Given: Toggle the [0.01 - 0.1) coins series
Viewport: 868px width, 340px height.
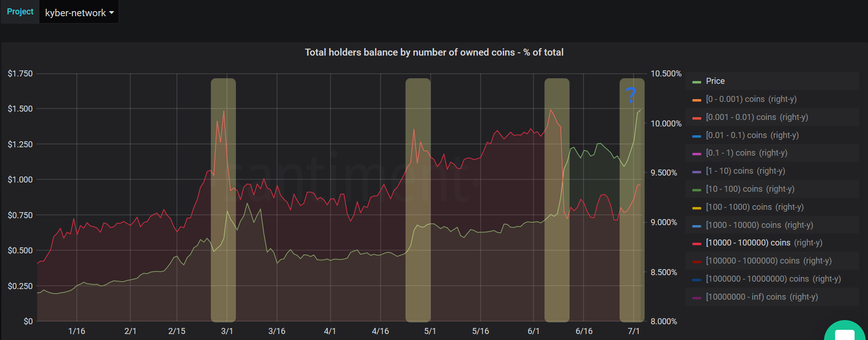Looking at the screenshot, I should (x=752, y=135).
